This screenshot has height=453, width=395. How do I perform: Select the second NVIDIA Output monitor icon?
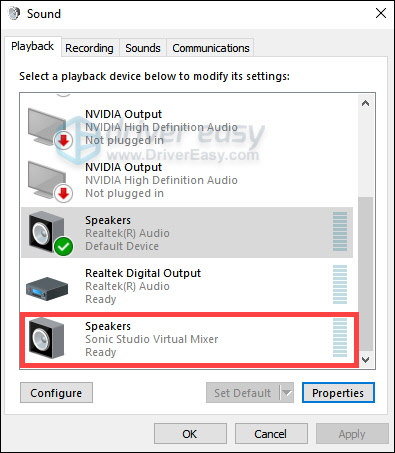[x=49, y=181]
